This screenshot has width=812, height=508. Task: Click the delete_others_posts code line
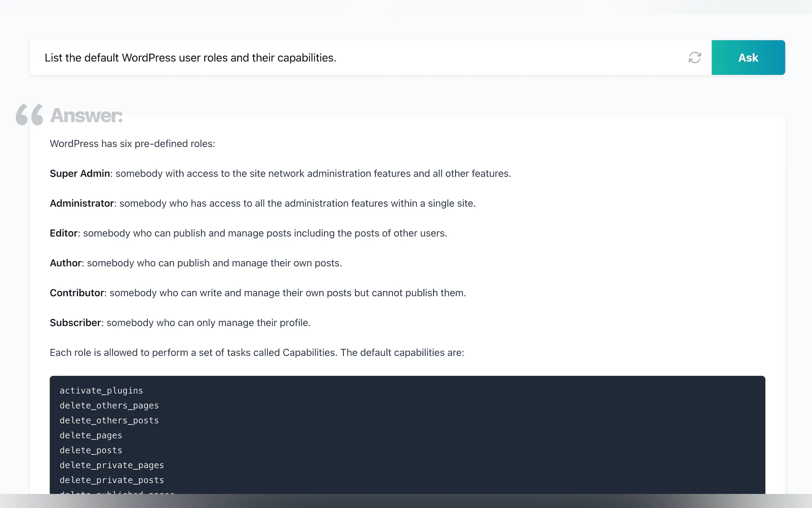(x=109, y=420)
